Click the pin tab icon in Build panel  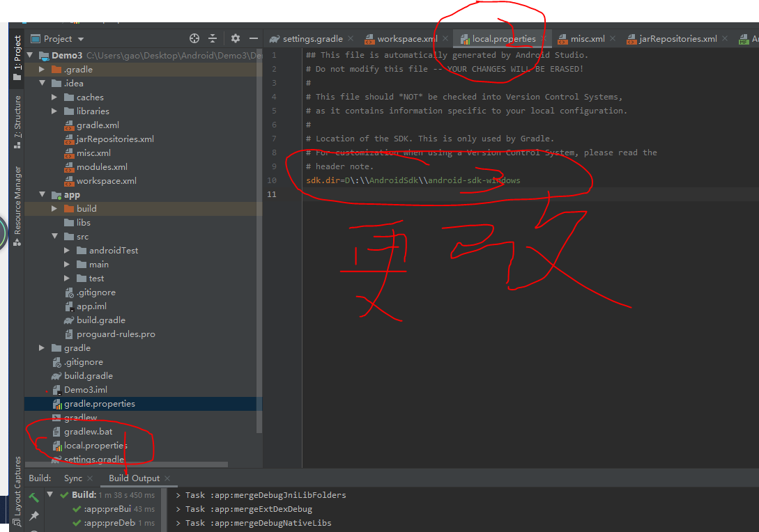pos(34,515)
